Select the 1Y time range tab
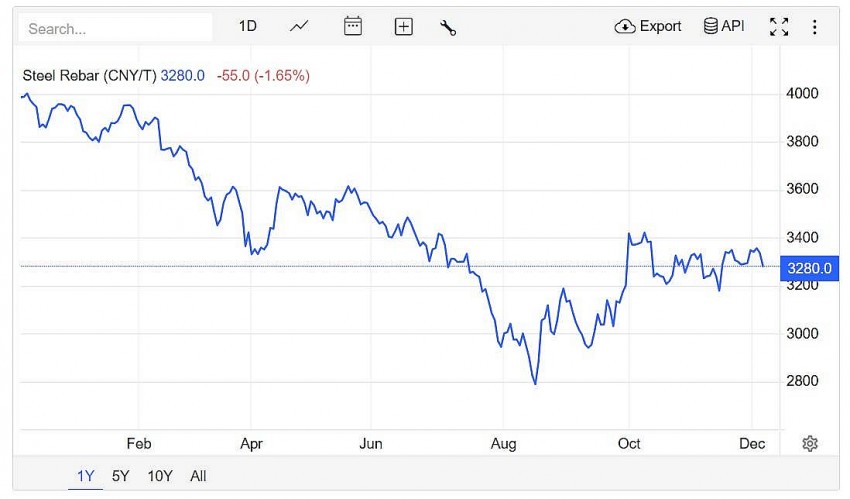850x499 pixels. coord(87,476)
